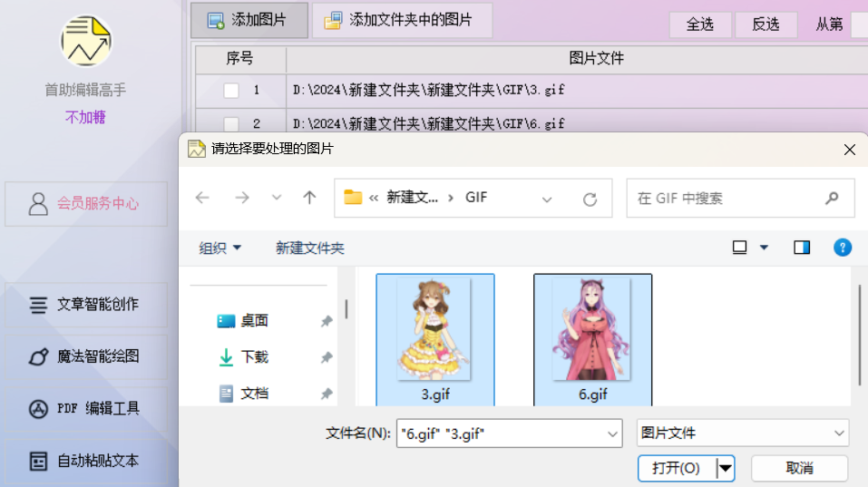Click the 在 GIF 中搜索 search field

click(741, 198)
